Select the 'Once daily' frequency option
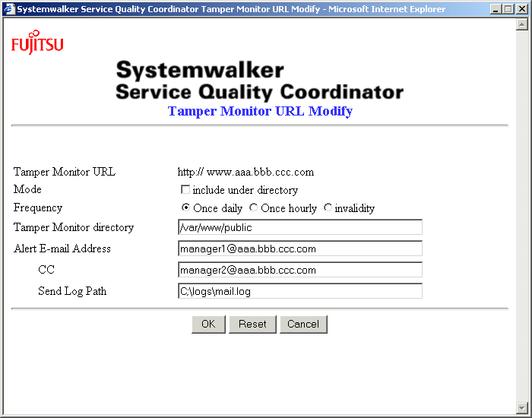Screen dimensions: 532x418 pyautogui.click(x=185, y=207)
